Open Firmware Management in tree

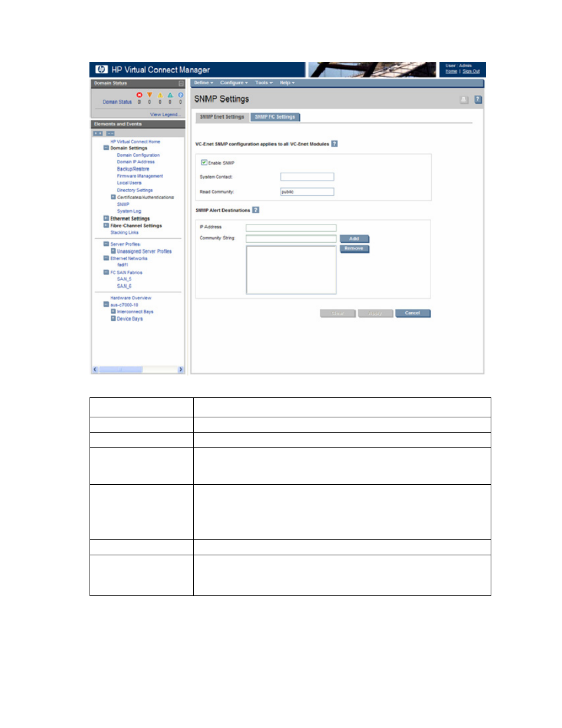tap(140, 176)
